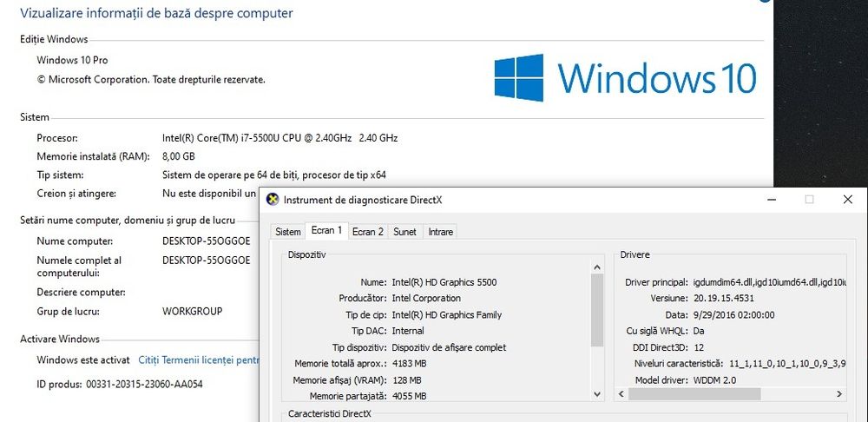Close the DirectX diagnostic window
The width and height of the screenshot is (868, 422).
point(847,200)
